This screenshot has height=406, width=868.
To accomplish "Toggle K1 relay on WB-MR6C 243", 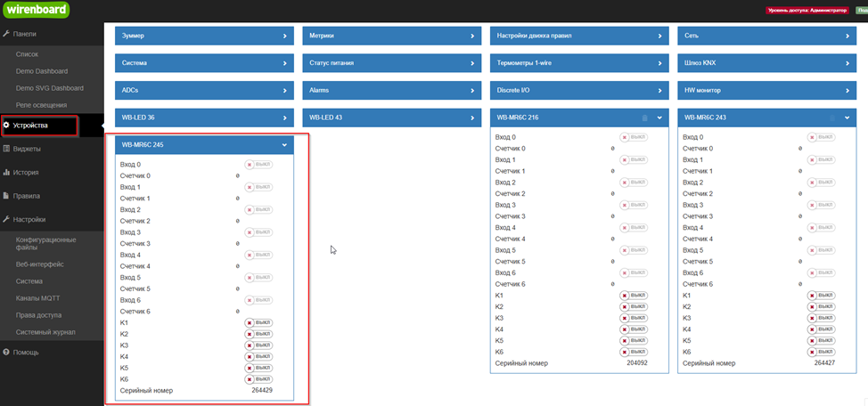I will pos(822,296).
